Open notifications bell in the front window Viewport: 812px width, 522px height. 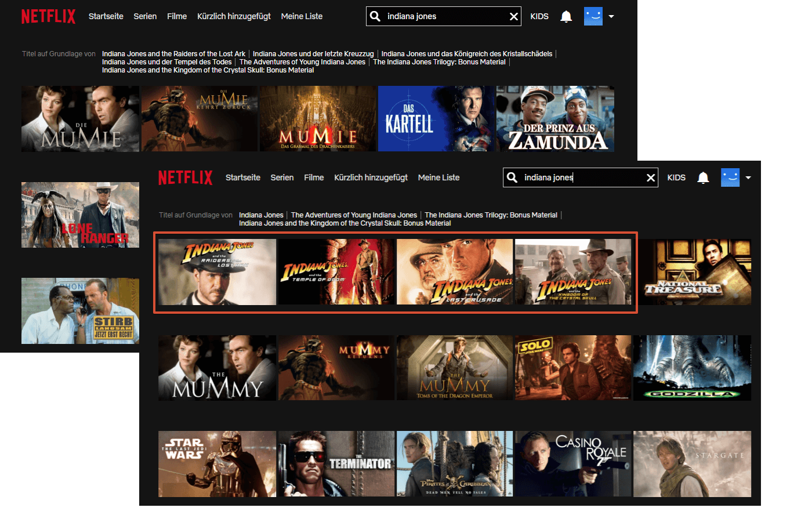(703, 177)
